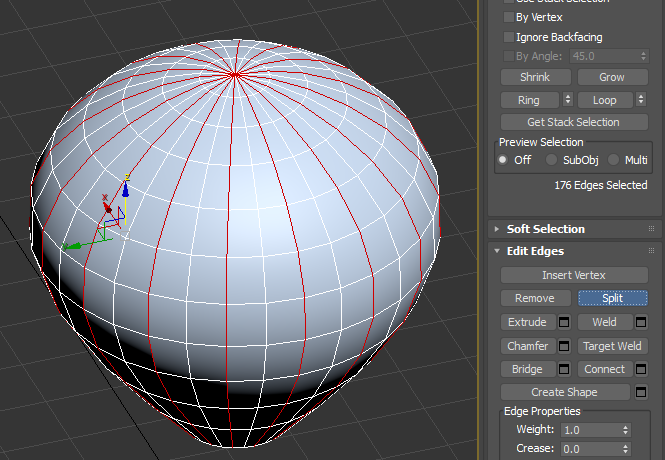Click the sphere's top pole vertex

tap(235, 75)
